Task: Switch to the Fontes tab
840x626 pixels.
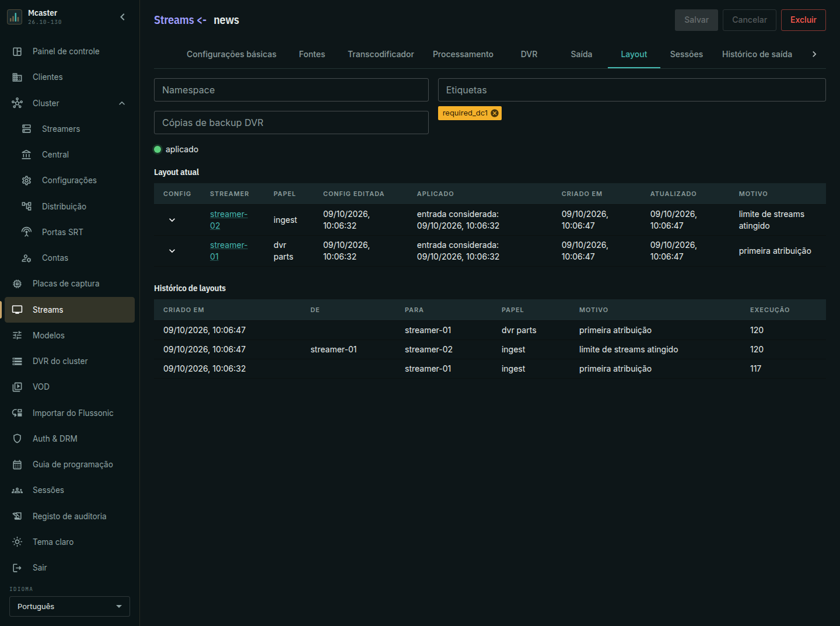Action: [x=312, y=54]
